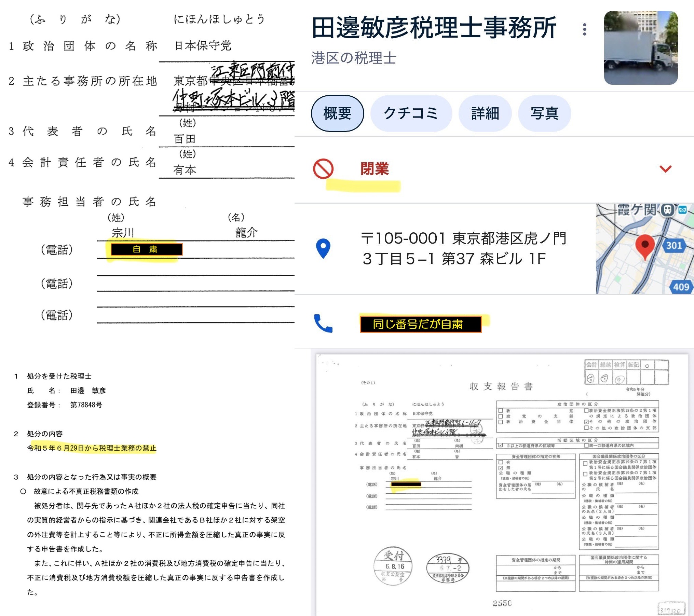This screenshot has height=616, width=694.
Task: Click the にほんほしゅとう furigana in the top form
Action: [x=219, y=19]
